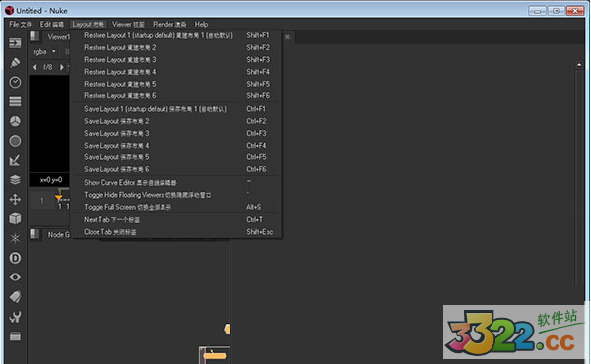591x364 pixels.
Task: Open the Viewer menu
Action: click(x=128, y=24)
